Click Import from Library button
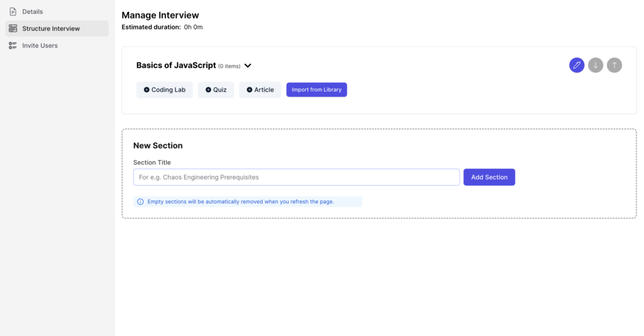The width and height of the screenshot is (644, 336). pos(317,90)
